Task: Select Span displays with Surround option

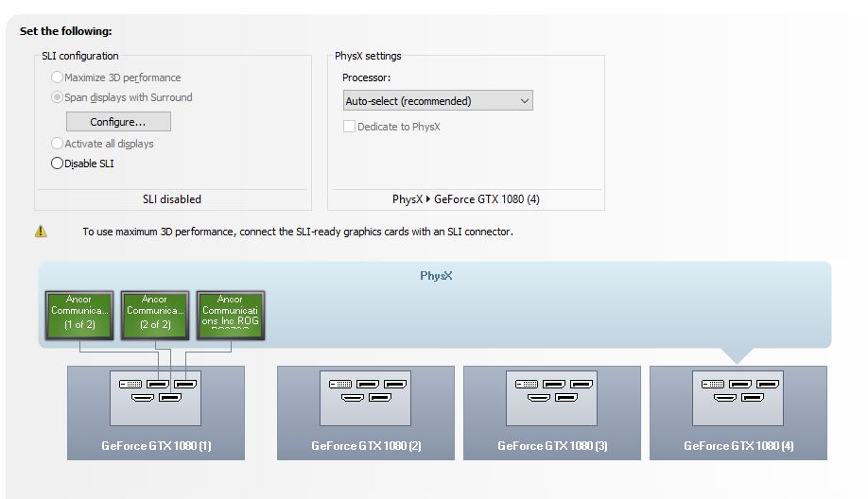Action: [x=57, y=97]
